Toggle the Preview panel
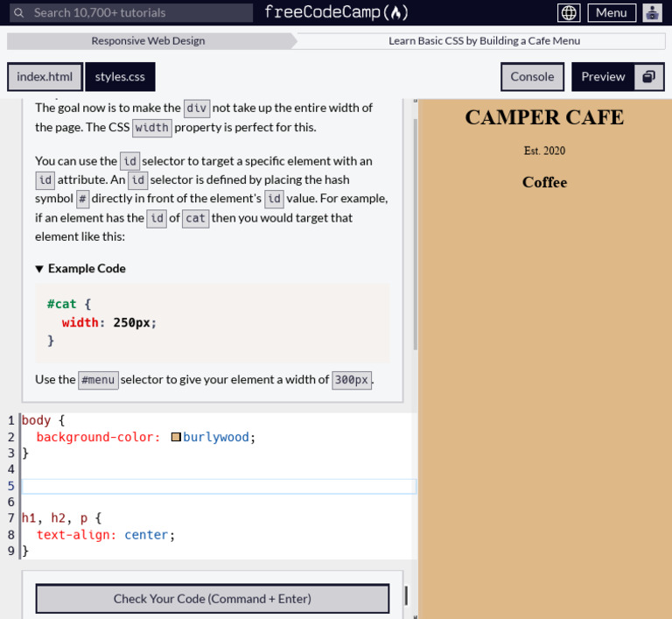The height and width of the screenshot is (619, 672). click(x=603, y=77)
